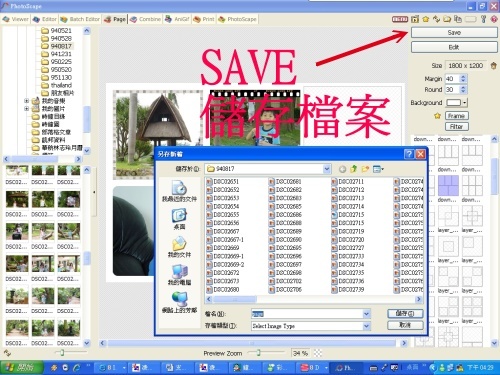Click the file name input field
The width and height of the screenshot is (500, 375).
pyautogui.click(x=307, y=314)
